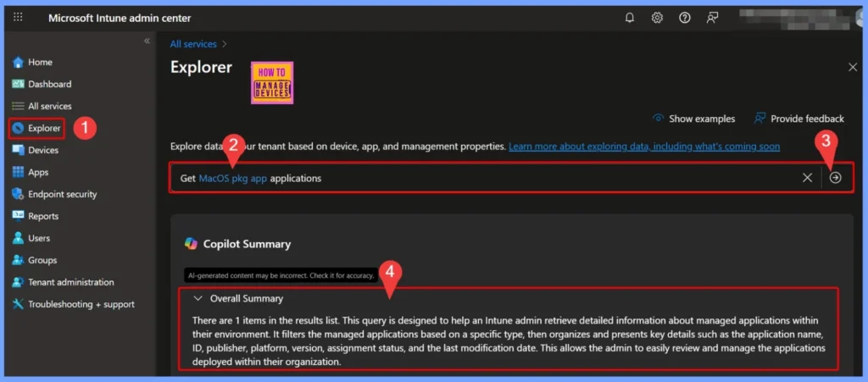Close the Explorer pane with the X
Image resolution: width=868 pixels, height=382 pixels.
pos(853,68)
